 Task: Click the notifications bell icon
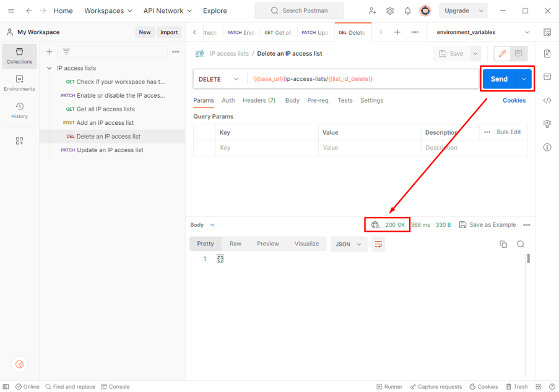(x=407, y=11)
